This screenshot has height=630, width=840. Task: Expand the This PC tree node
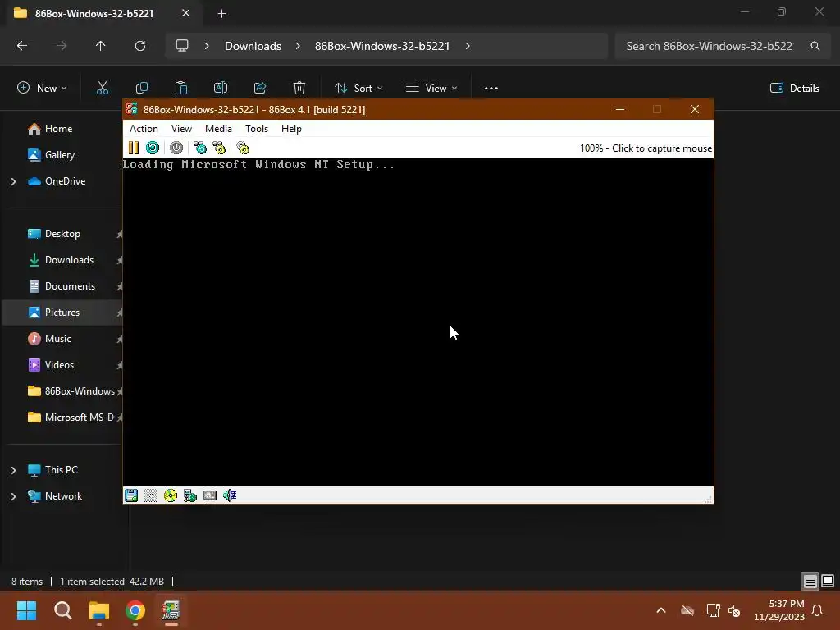(13, 470)
